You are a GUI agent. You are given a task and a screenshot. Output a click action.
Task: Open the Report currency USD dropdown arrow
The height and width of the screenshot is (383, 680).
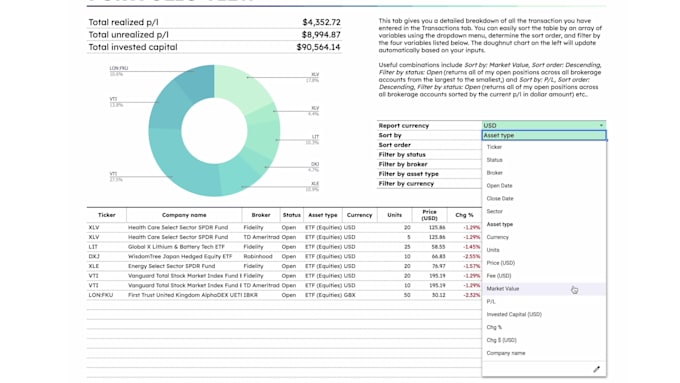[601, 125]
